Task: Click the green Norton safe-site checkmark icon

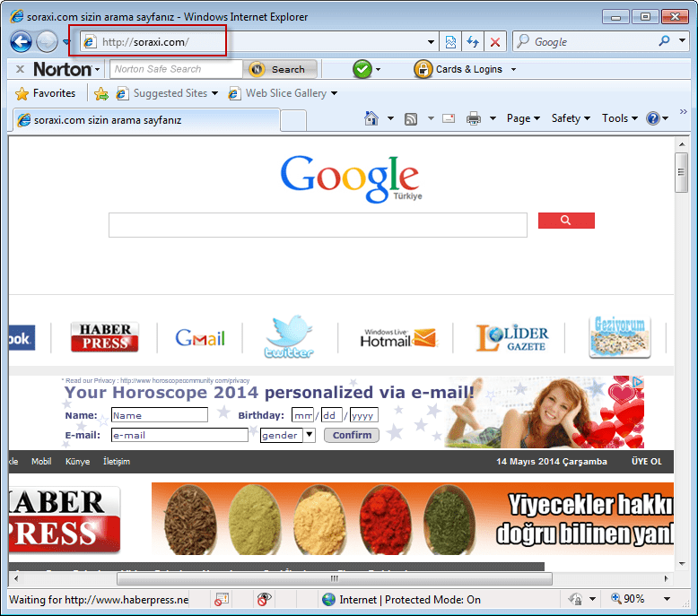Action: [x=362, y=69]
